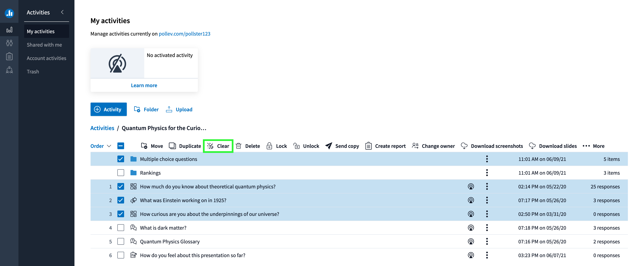The height and width of the screenshot is (266, 644).
Task: Activate the underpinnings of our universe broadcast icon
Action: pos(471,214)
